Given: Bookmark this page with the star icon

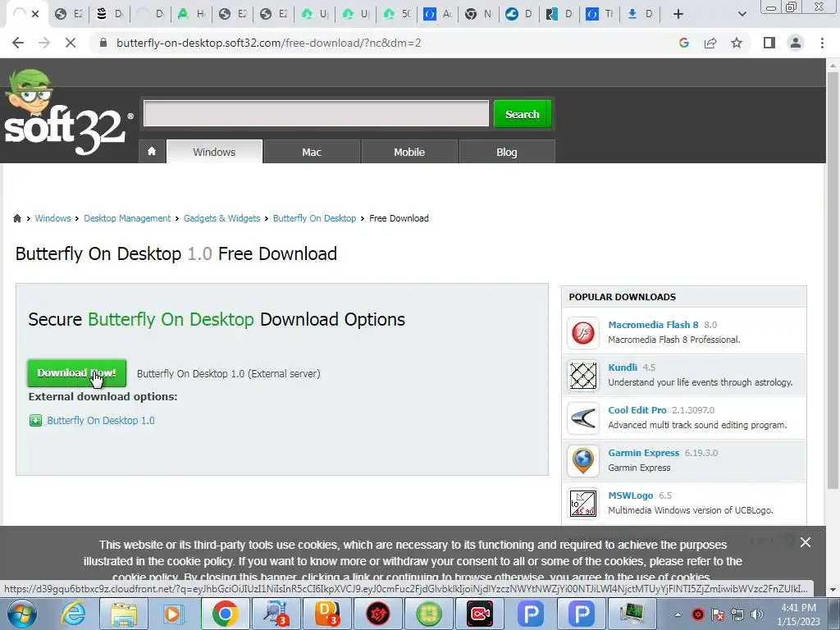Looking at the screenshot, I should (737, 43).
